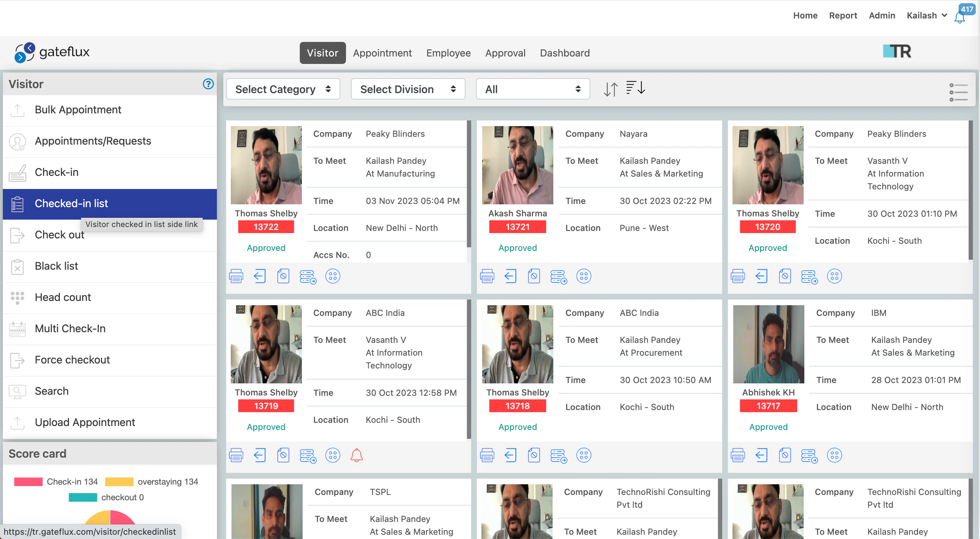Viewport: 980px width, 539px height.
Task: Open the Select Category dropdown
Action: [x=283, y=89]
